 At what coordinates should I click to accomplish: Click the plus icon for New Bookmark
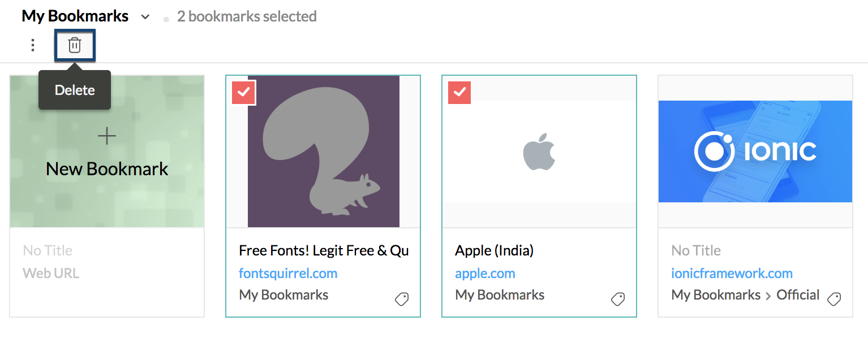[107, 136]
